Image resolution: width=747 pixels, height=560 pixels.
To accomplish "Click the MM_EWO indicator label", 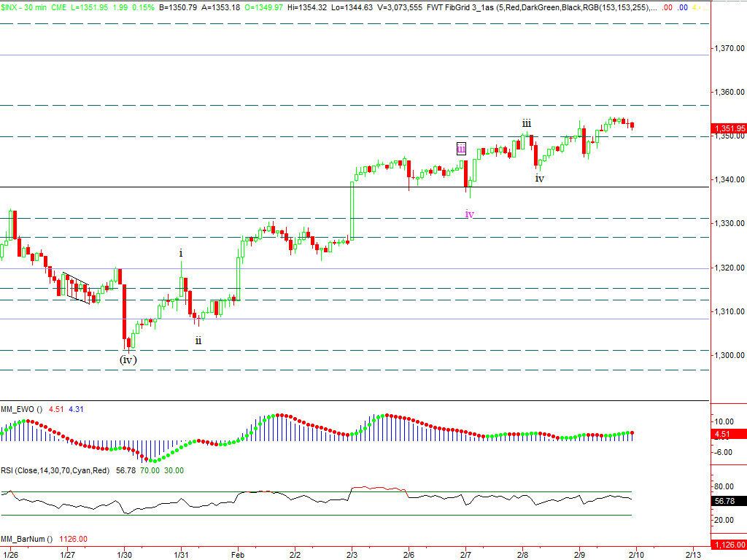I will click(x=19, y=409).
